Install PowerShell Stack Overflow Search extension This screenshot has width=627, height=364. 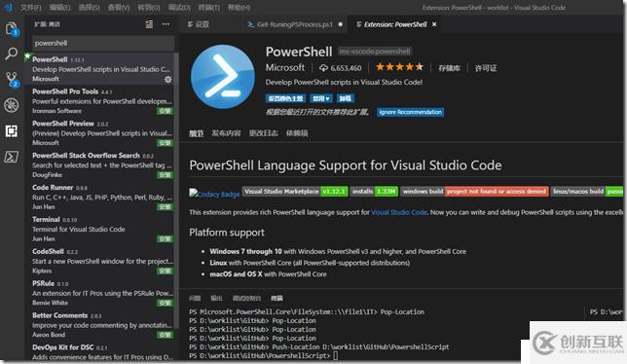point(165,175)
